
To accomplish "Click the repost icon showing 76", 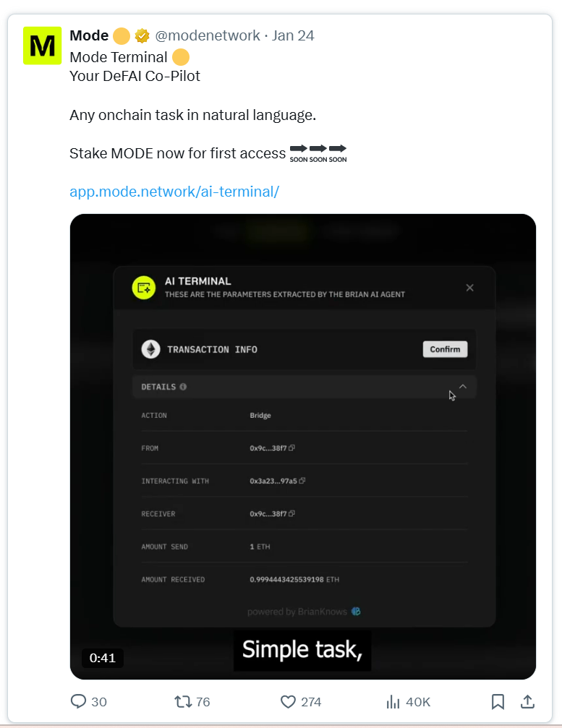I will (182, 701).
